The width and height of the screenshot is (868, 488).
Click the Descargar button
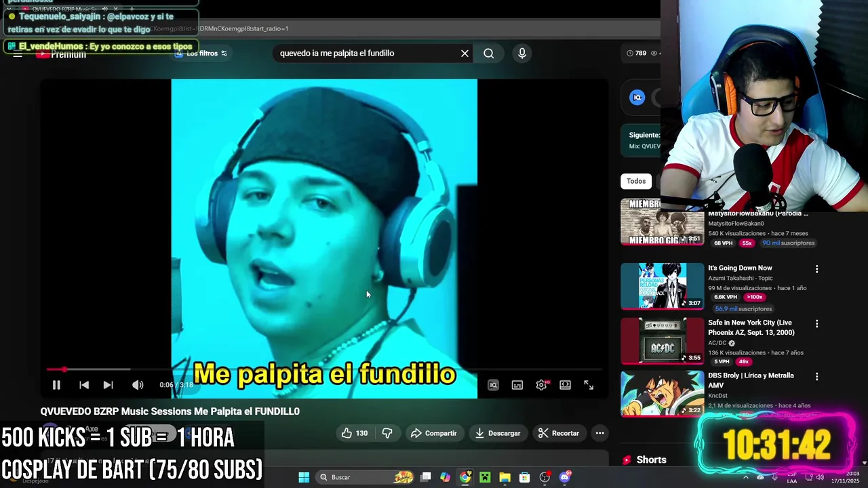point(497,433)
